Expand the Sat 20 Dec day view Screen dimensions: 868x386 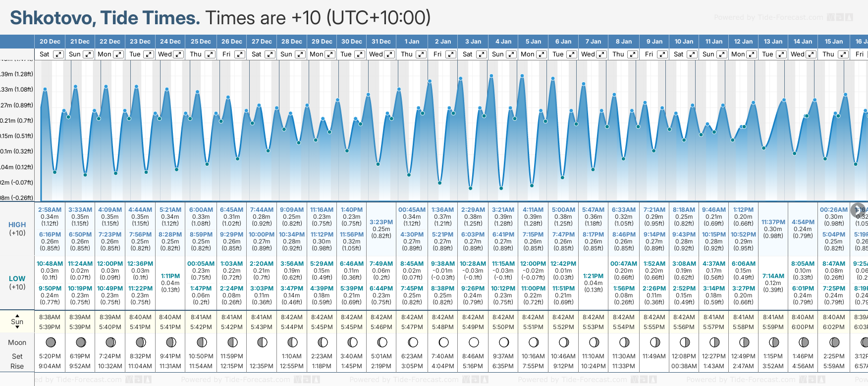pos(58,54)
